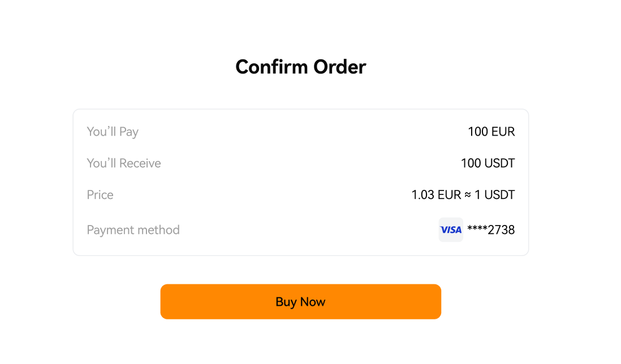Click the 100 EUR pay amount
This screenshot has width=621, height=364.
pos(491,132)
